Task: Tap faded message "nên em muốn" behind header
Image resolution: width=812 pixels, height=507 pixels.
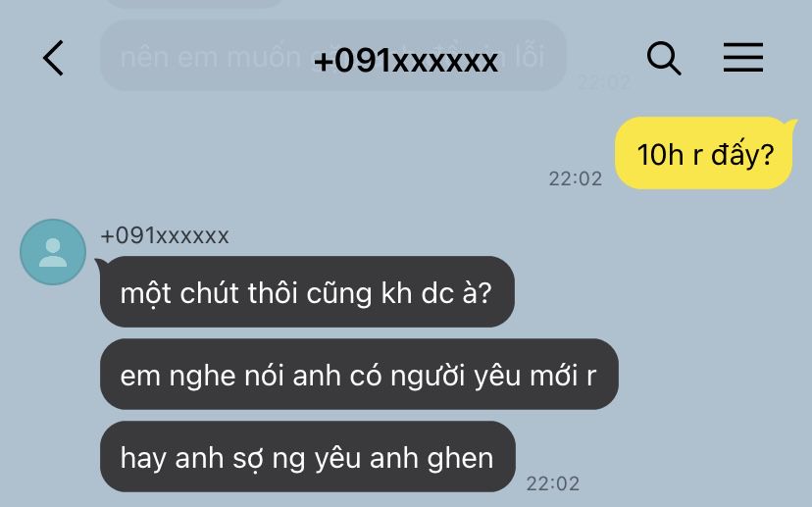Action: point(210,57)
